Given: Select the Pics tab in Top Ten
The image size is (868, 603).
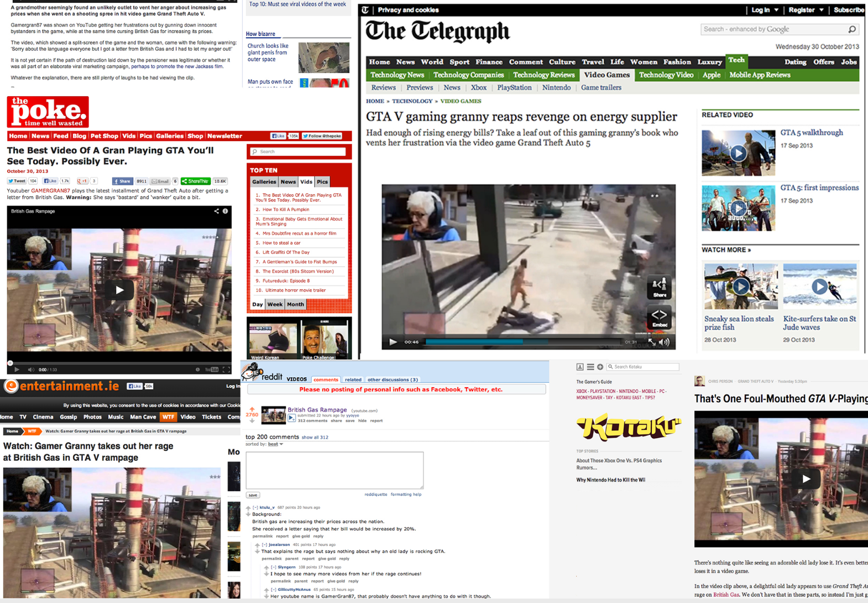Looking at the screenshot, I should pyautogui.click(x=322, y=181).
